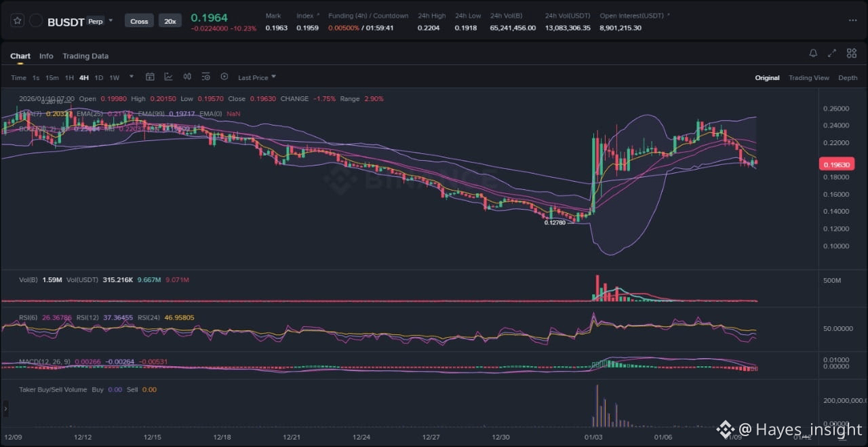The width and height of the screenshot is (868, 447).
Task: Open the Last Price dropdown
Action: click(x=256, y=78)
